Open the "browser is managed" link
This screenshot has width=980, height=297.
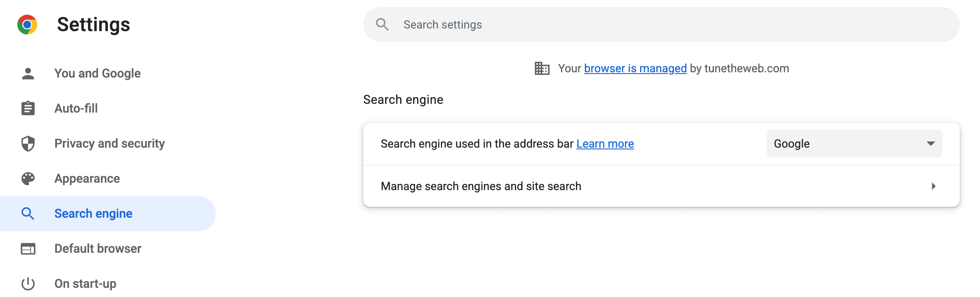click(635, 68)
